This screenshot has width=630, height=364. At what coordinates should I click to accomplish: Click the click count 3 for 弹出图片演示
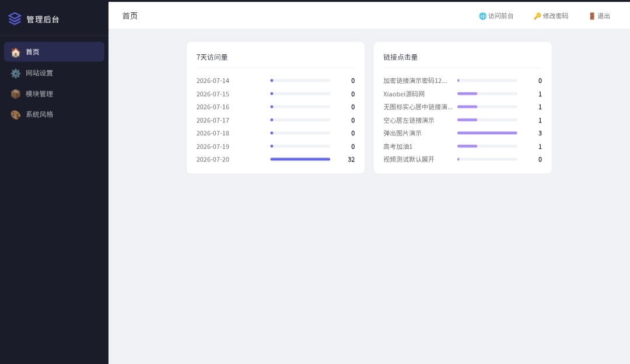540,133
